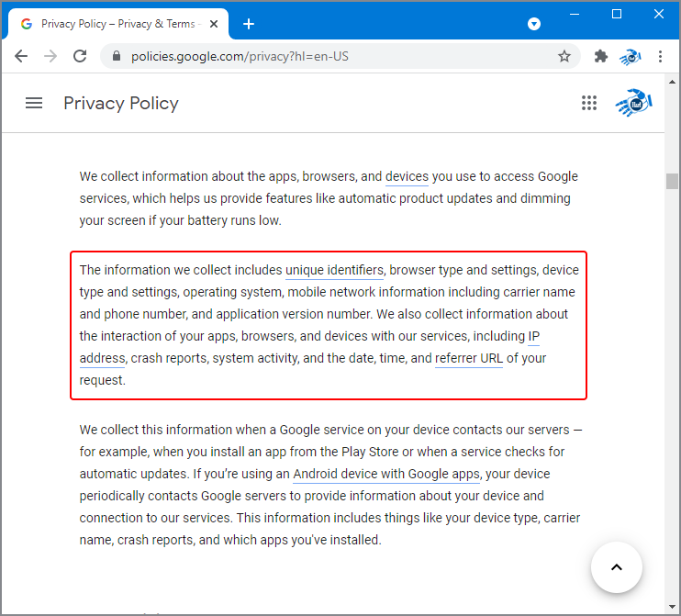Image resolution: width=681 pixels, height=616 pixels.
Task: Open the Google apps grid
Action: 589,103
